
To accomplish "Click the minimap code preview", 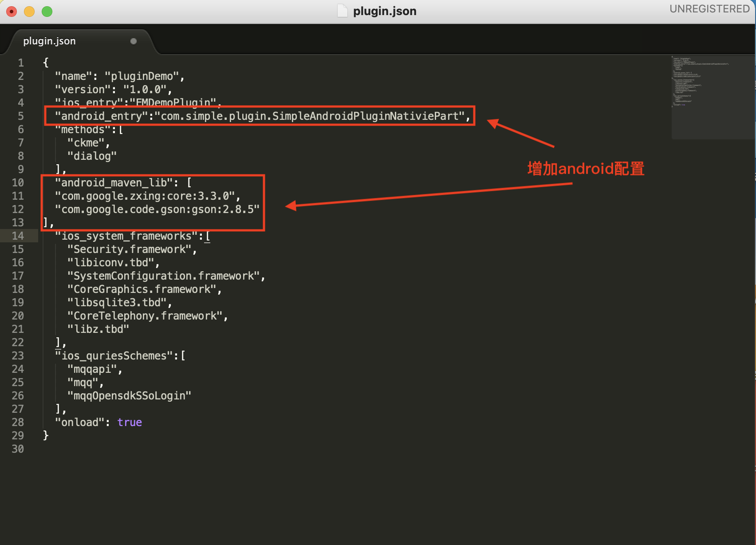I will pos(700,82).
